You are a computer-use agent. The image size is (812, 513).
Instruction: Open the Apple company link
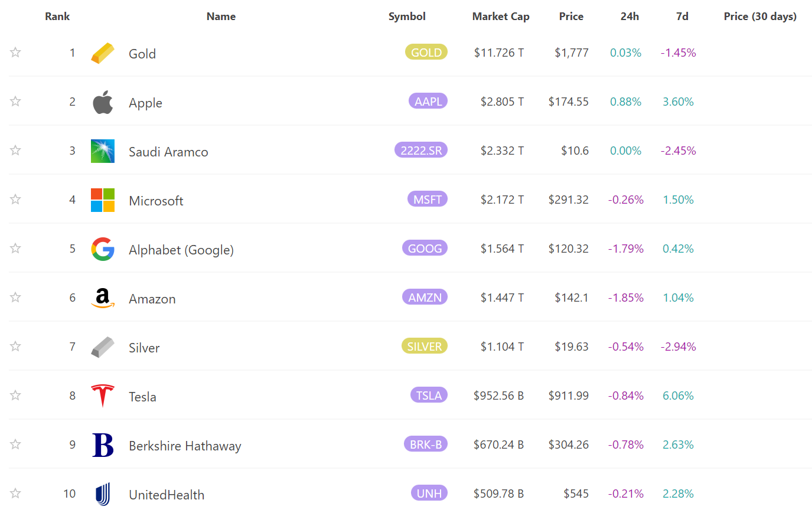coord(145,103)
